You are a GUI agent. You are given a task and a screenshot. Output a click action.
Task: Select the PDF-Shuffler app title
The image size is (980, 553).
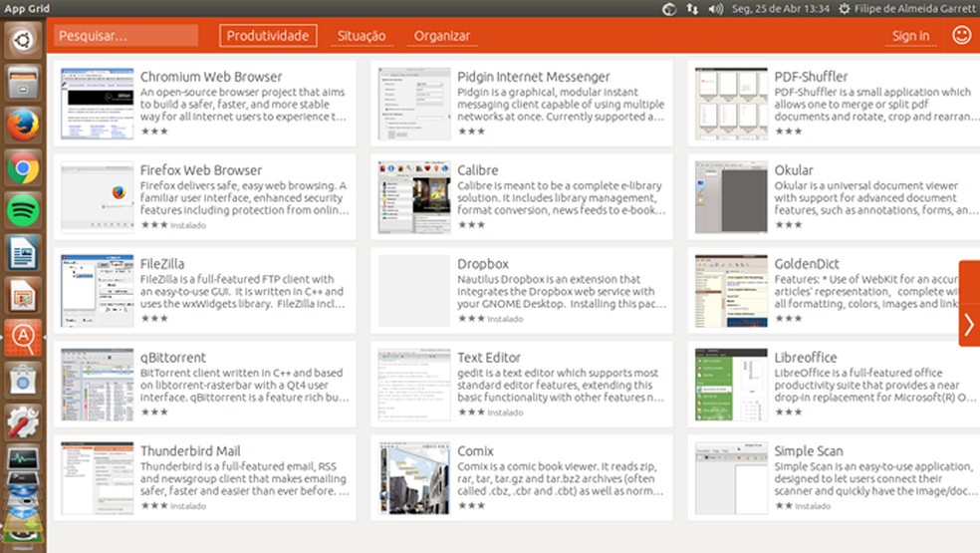pos(812,77)
